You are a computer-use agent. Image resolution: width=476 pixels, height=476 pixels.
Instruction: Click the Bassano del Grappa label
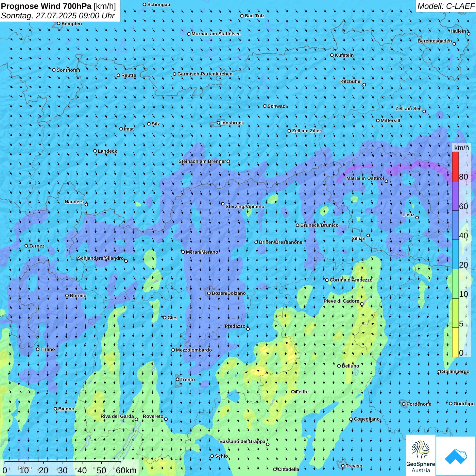coord(242,441)
